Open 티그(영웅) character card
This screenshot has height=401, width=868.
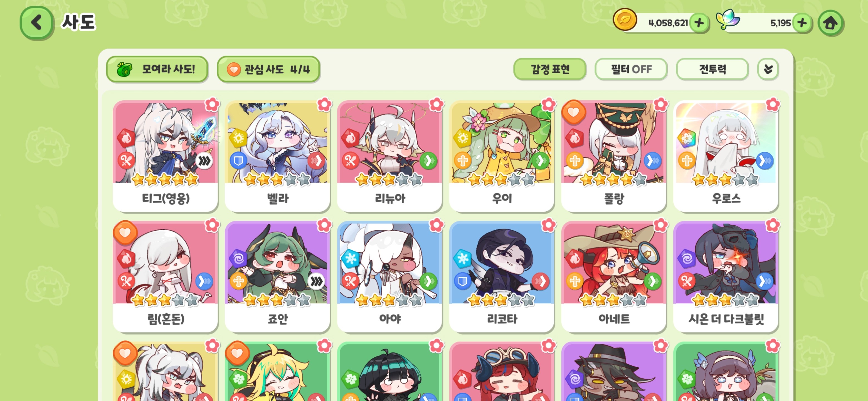point(166,156)
